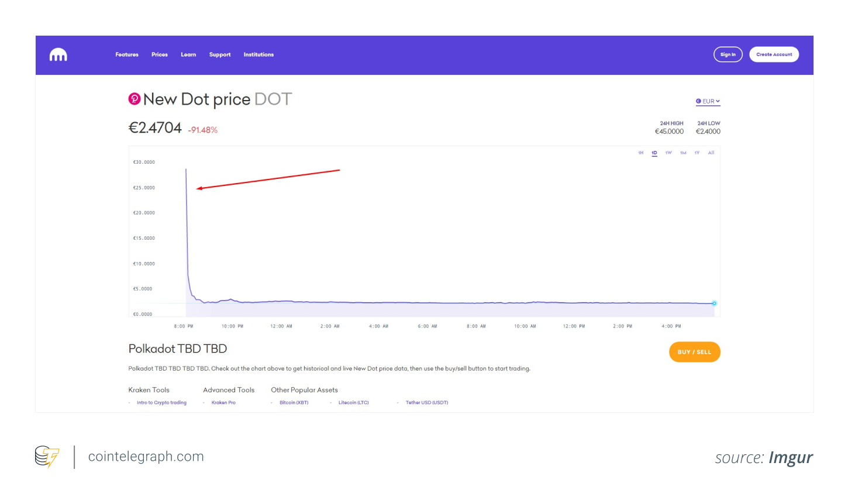Click the 2:00 AM time axis label
848x504 pixels.
[x=330, y=326]
